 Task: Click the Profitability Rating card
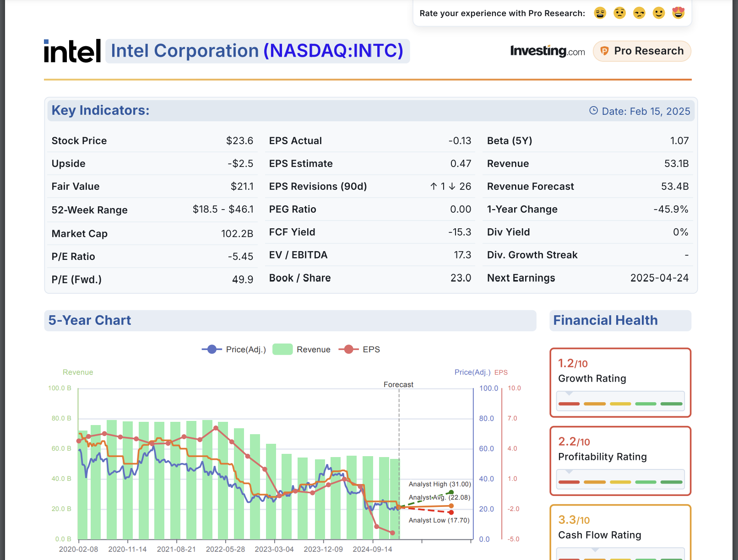coord(620,461)
